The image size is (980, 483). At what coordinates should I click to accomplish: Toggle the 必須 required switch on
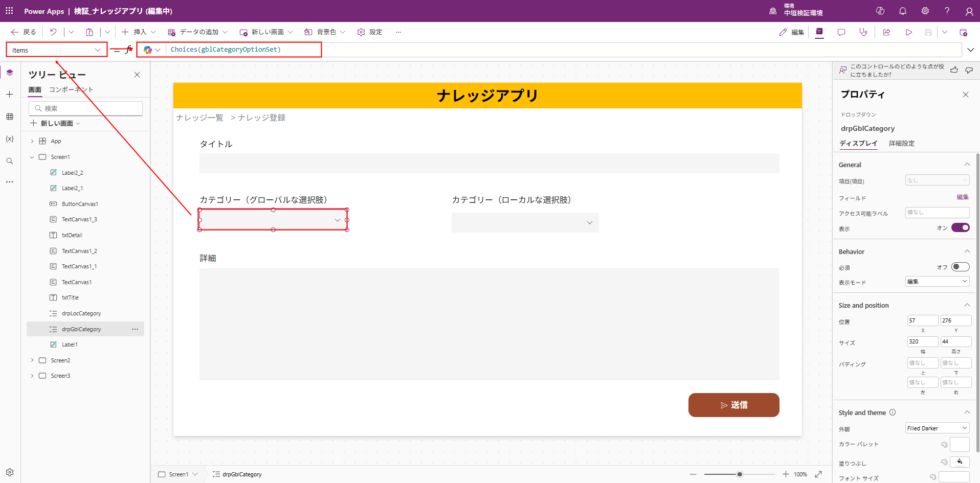(960, 267)
